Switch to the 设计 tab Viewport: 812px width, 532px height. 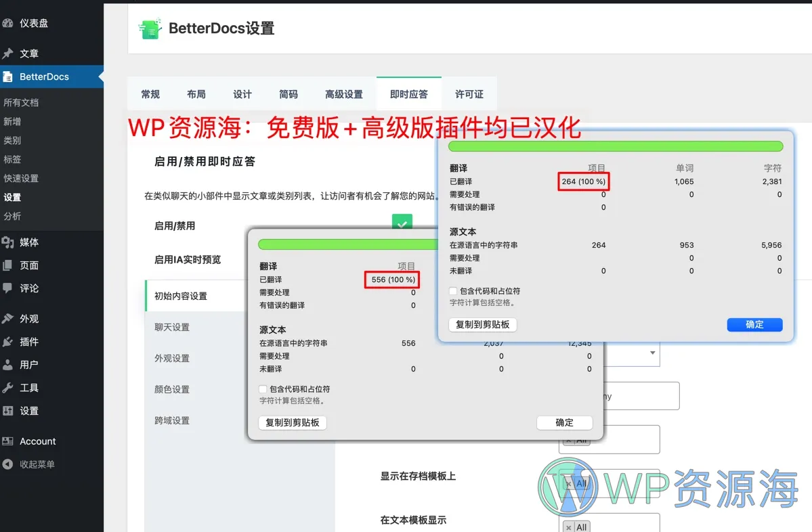tap(242, 94)
